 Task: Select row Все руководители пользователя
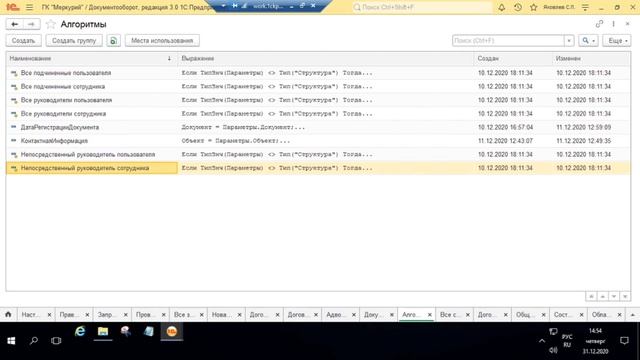(318, 100)
